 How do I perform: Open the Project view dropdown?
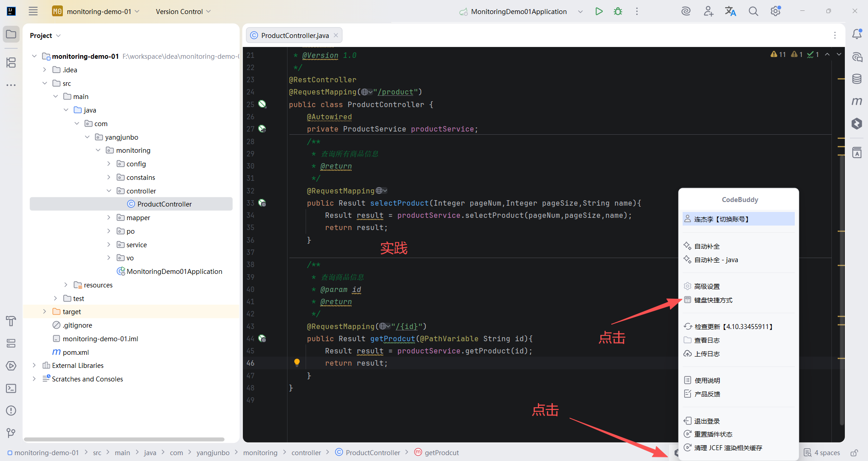tap(45, 35)
